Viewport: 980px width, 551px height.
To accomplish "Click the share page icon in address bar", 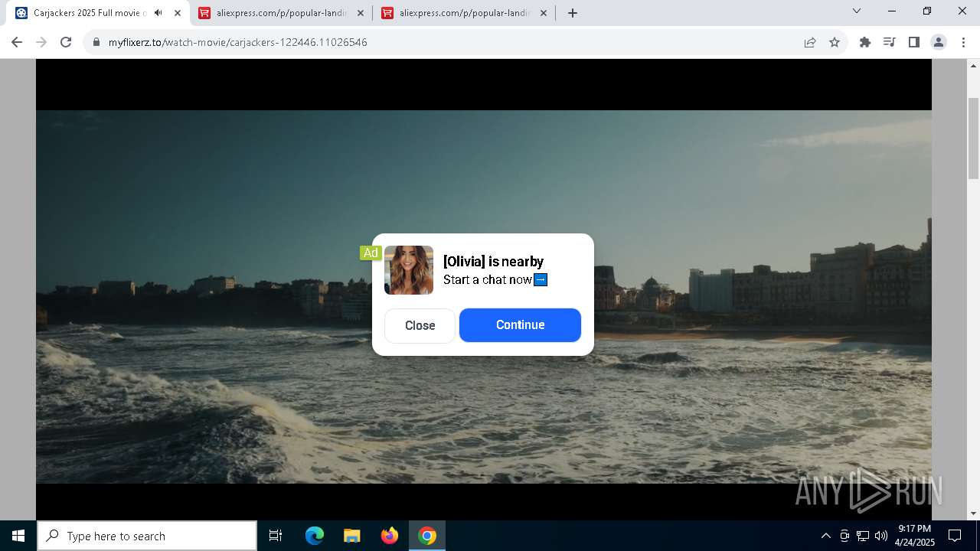I will (x=810, y=42).
